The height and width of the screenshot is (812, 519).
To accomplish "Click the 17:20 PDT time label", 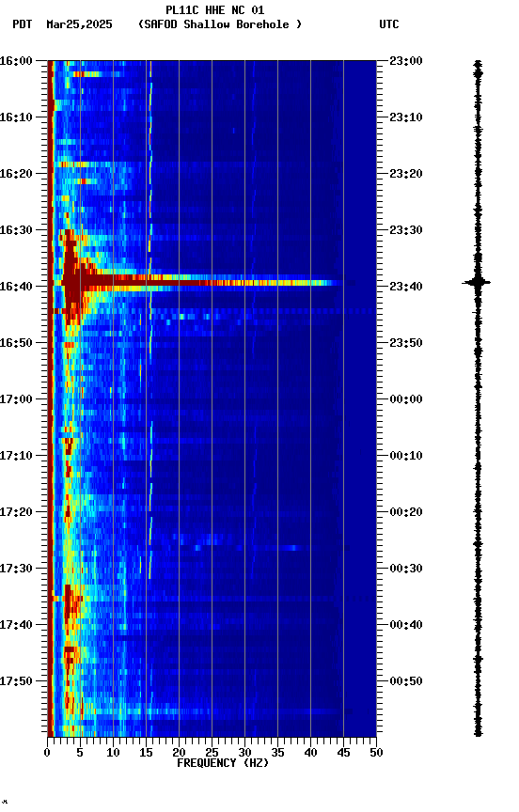I will [16, 512].
